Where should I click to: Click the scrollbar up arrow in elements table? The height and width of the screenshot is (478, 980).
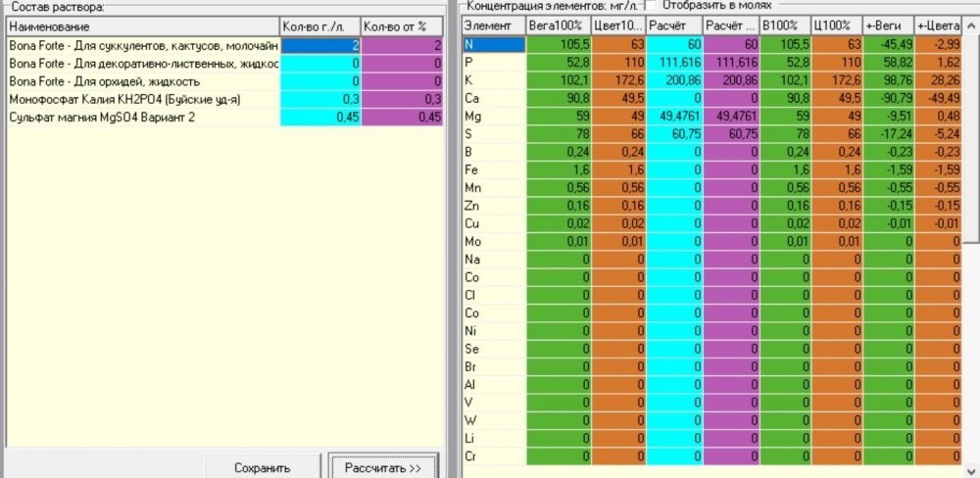click(x=971, y=26)
